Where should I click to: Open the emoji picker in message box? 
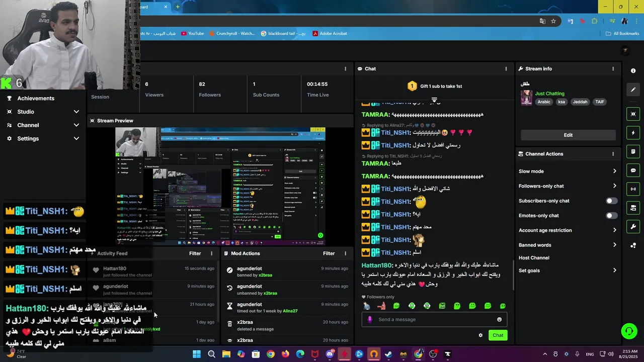[x=499, y=319]
